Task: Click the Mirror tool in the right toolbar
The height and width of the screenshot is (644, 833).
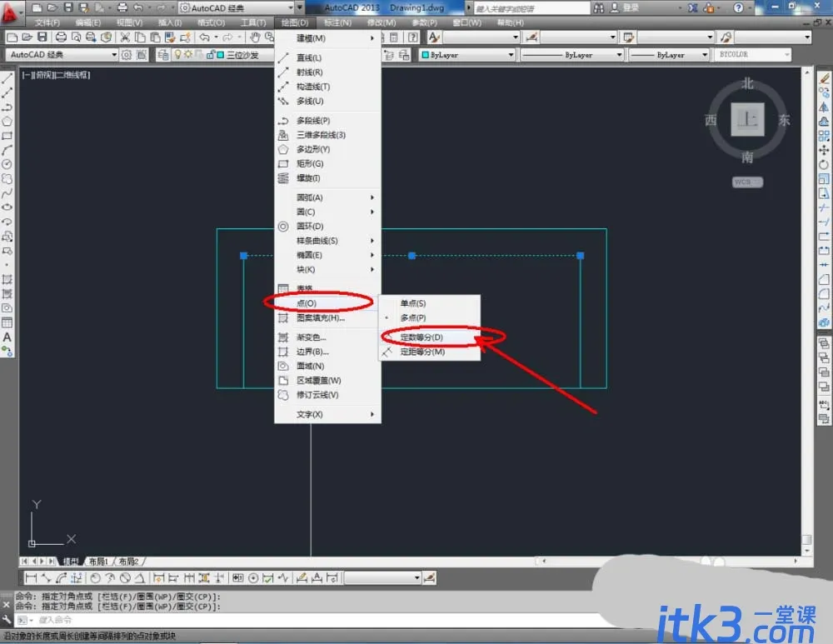Action: point(824,107)
